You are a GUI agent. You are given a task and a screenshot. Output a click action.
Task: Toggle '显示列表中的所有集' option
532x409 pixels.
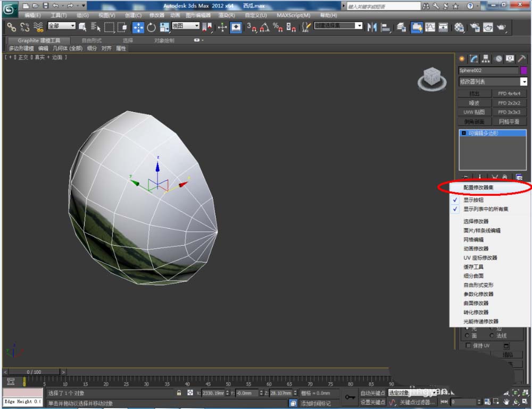485,209
